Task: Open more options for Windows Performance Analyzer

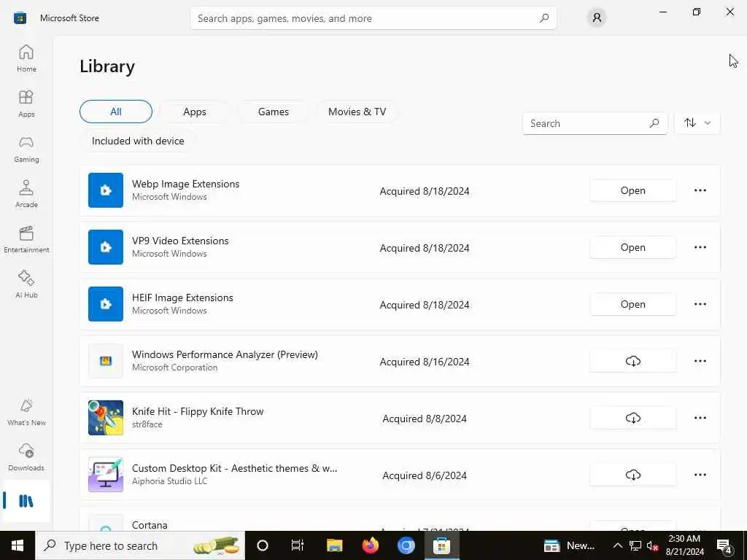Action: point(700,361)
